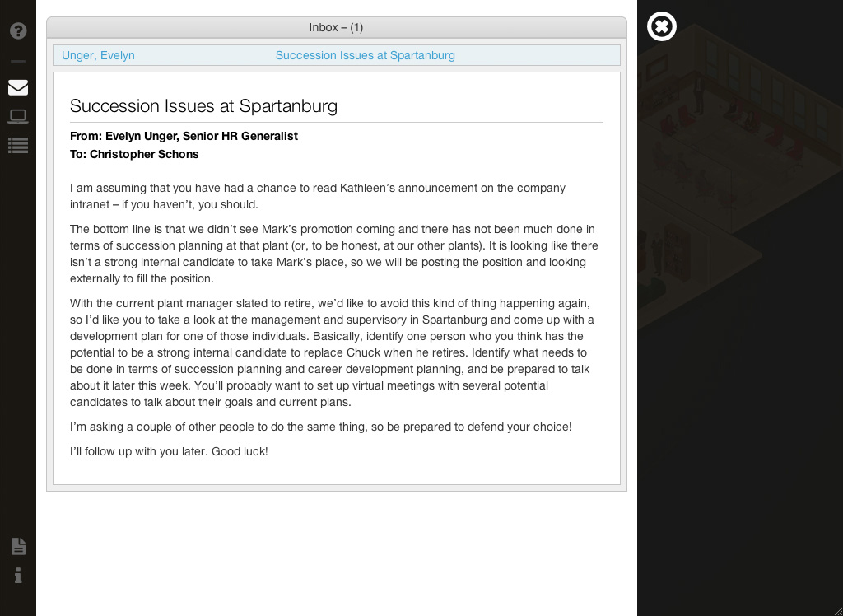Viewport: 843px width, 616px height.
Task: Click the mail envelope icon in sidebar
Action: [18, 87]
